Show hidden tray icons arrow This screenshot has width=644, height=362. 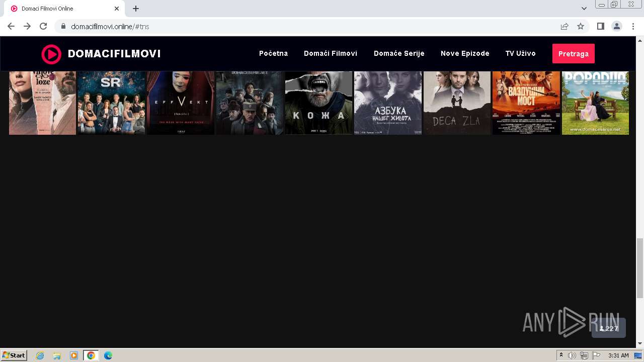pos(561,355)
